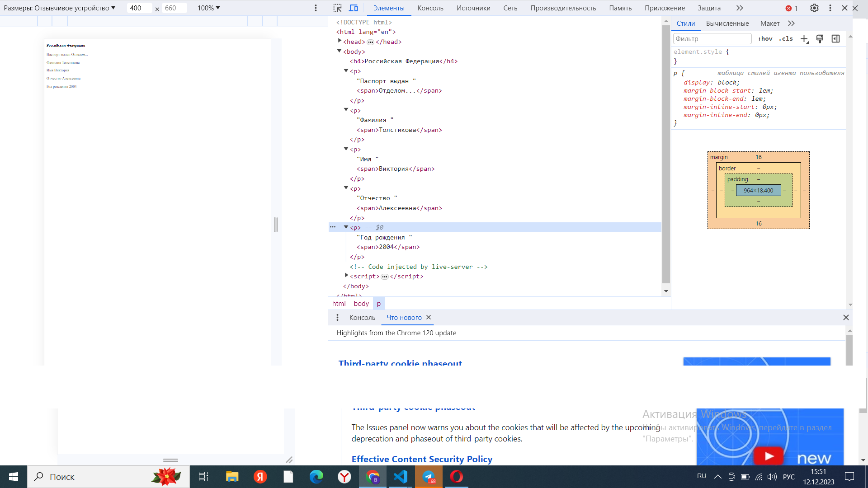
Task: Switch to the Консоль tab in top bar
Action: point(430,8)
